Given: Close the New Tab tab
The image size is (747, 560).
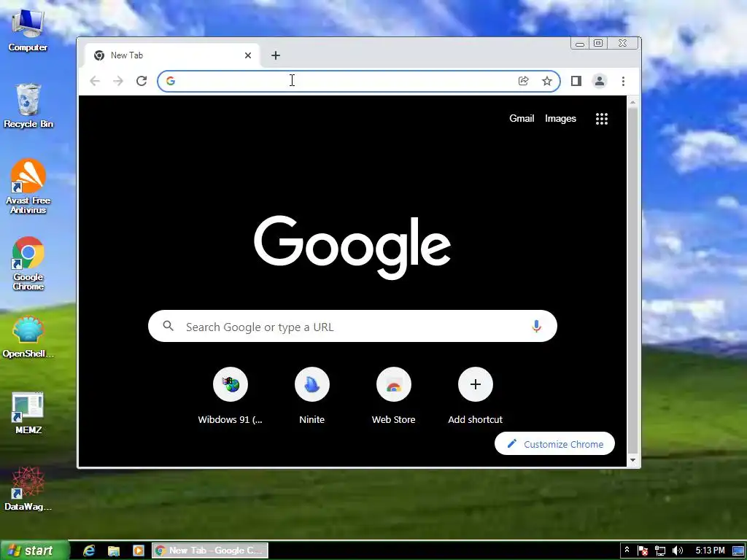Looking at the screenshot, I should click(x=248, y=55).
